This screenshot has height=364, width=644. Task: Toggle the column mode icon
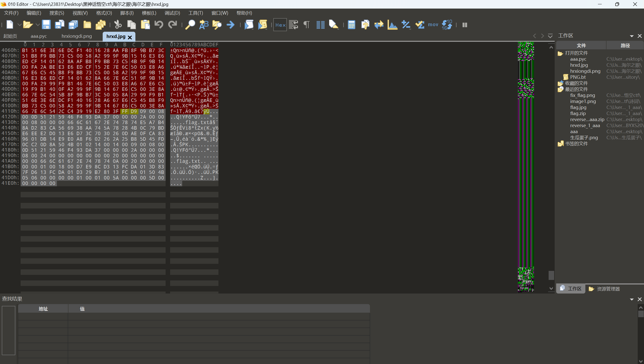[320, 25]
